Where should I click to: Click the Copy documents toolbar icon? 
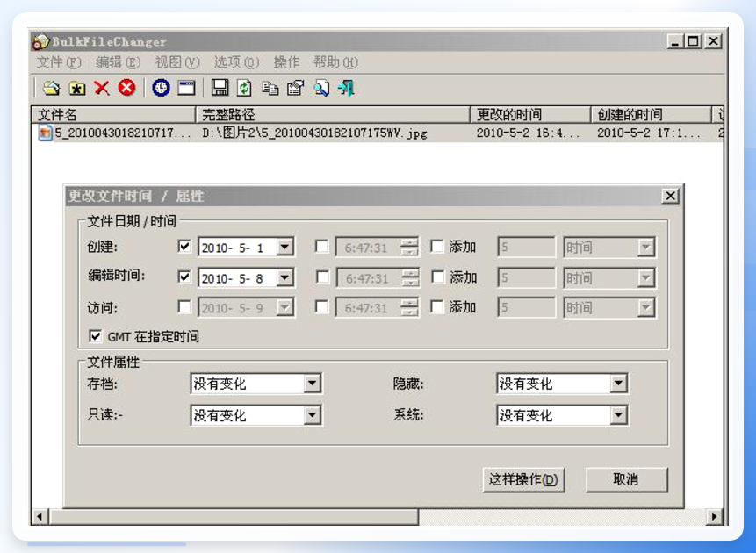[270, 89]
